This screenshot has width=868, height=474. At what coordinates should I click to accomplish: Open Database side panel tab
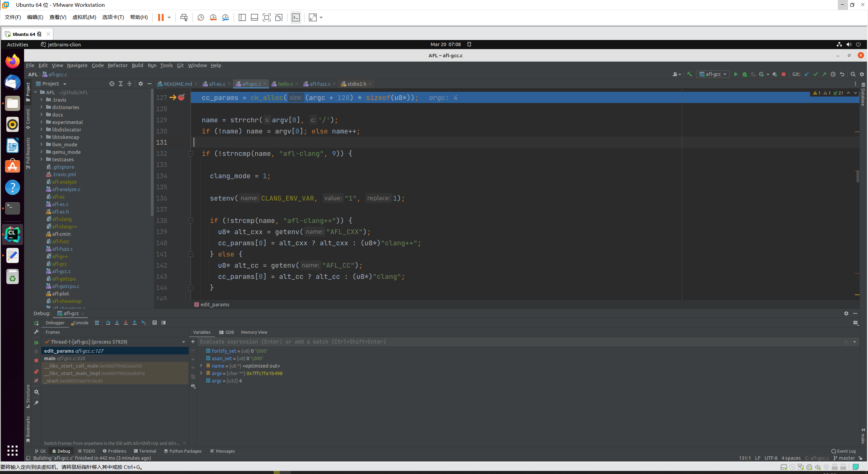point(863,94)
